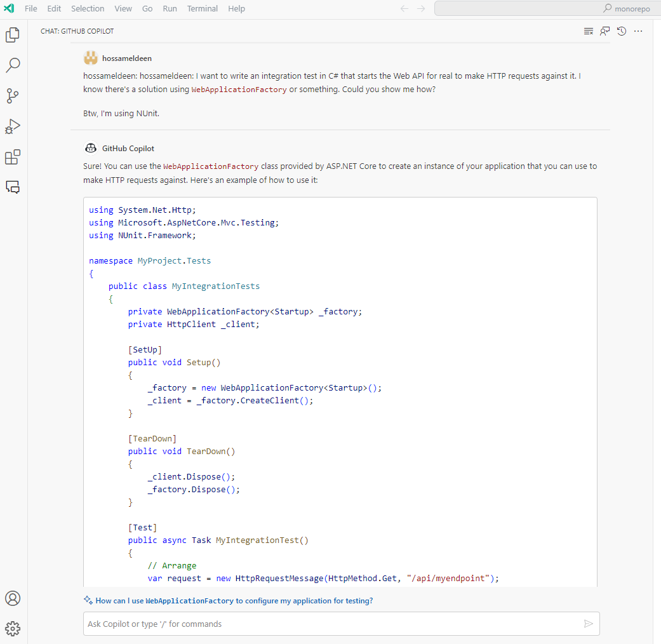Click the hossameldeen username label

(x=127, y=58)
